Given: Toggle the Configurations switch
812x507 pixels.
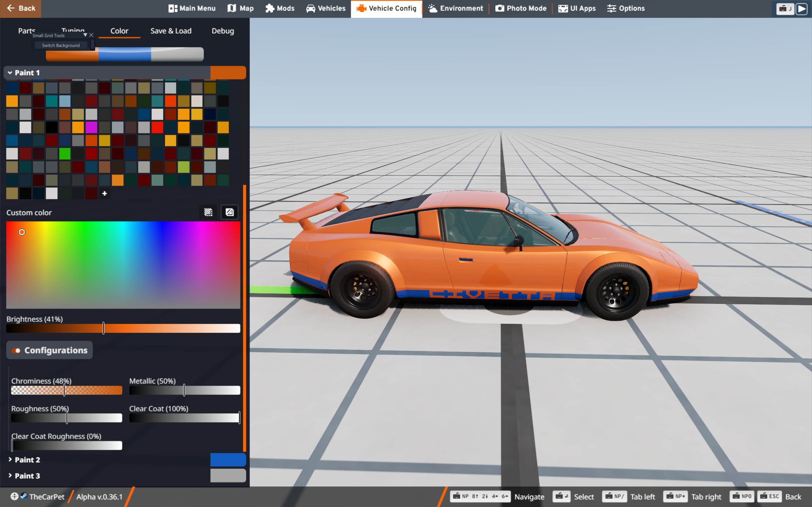Looking at the screenshot, I should pyautogui.click(x=16, y=350).
